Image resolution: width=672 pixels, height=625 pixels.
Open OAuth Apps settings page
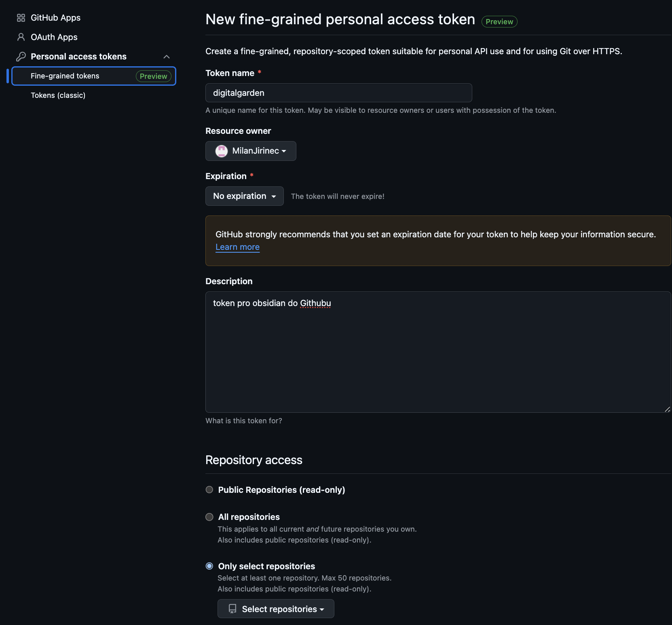coord(54,37)
